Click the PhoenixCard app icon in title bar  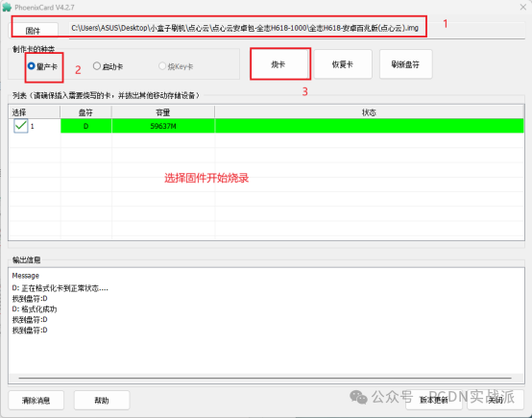click(x=7, y=7)
